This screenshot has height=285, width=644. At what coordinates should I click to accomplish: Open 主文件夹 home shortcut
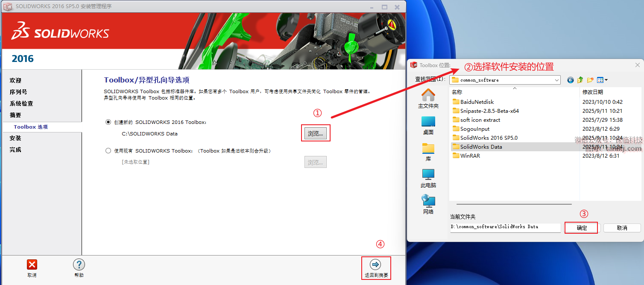coord(428,98)
